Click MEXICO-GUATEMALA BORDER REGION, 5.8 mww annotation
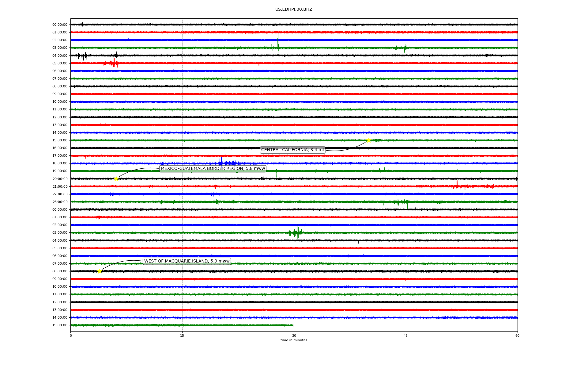 213,169
